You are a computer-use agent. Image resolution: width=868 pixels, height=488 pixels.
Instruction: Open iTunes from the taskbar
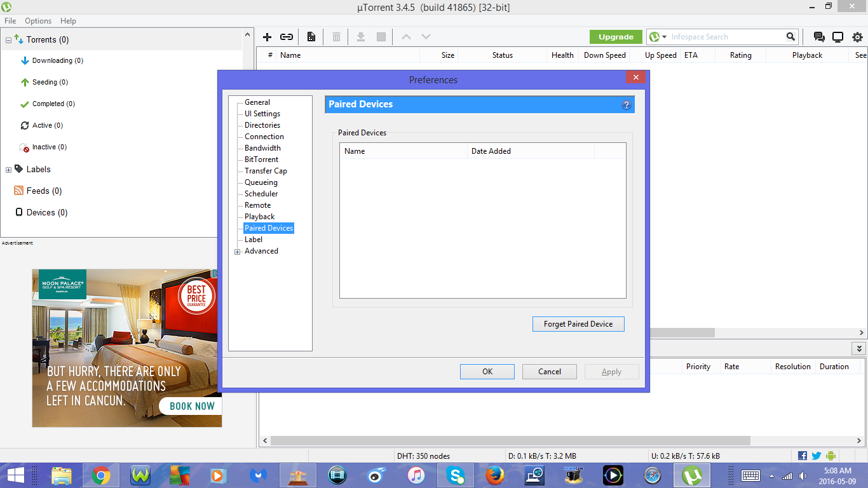(x=416, y=475)
